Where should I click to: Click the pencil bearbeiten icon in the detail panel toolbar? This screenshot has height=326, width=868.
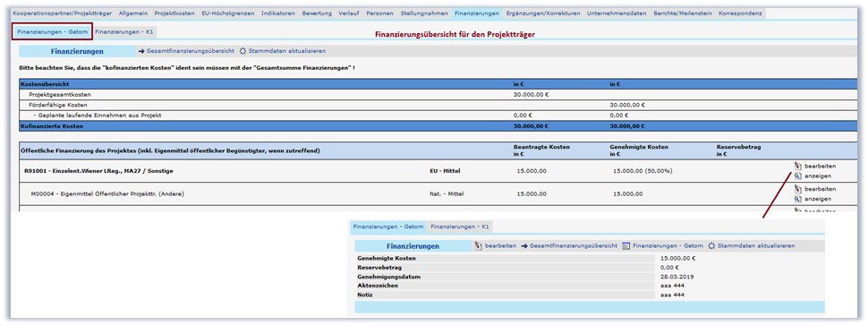pos(479,245)
